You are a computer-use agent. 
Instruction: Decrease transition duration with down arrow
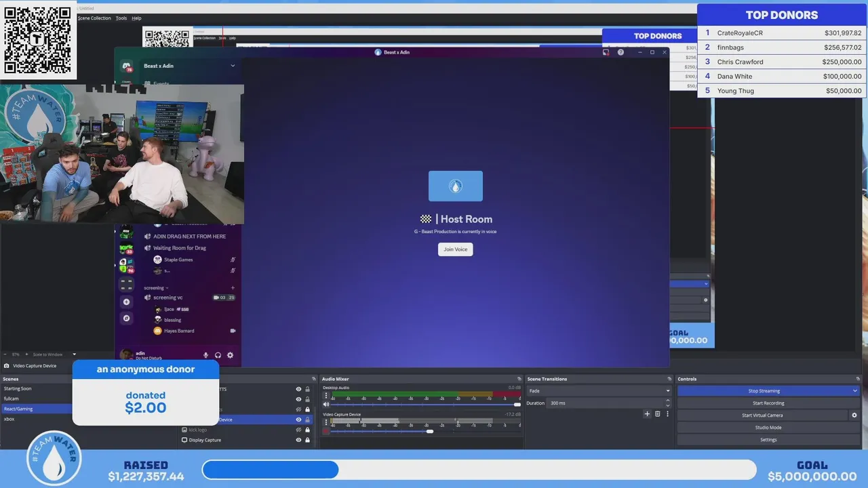tap(667, 405)
